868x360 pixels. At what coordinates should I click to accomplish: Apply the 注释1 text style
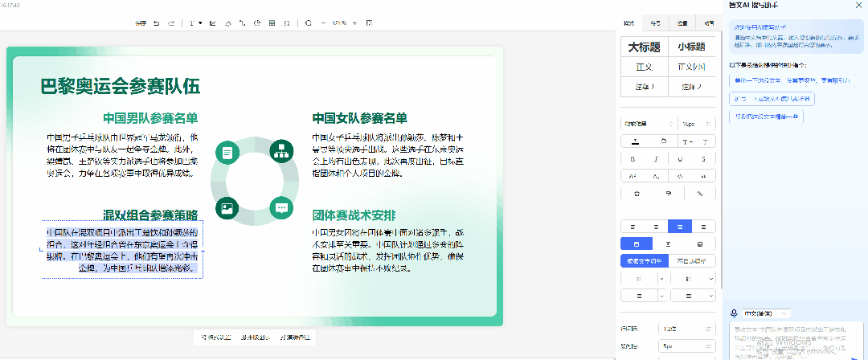pyautogui.click(x=644, y=87)
